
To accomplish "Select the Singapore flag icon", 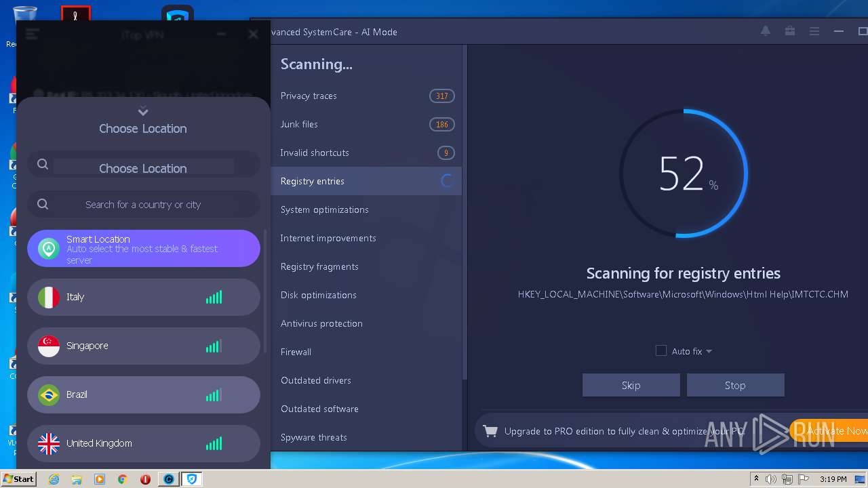I will point(49,346).
